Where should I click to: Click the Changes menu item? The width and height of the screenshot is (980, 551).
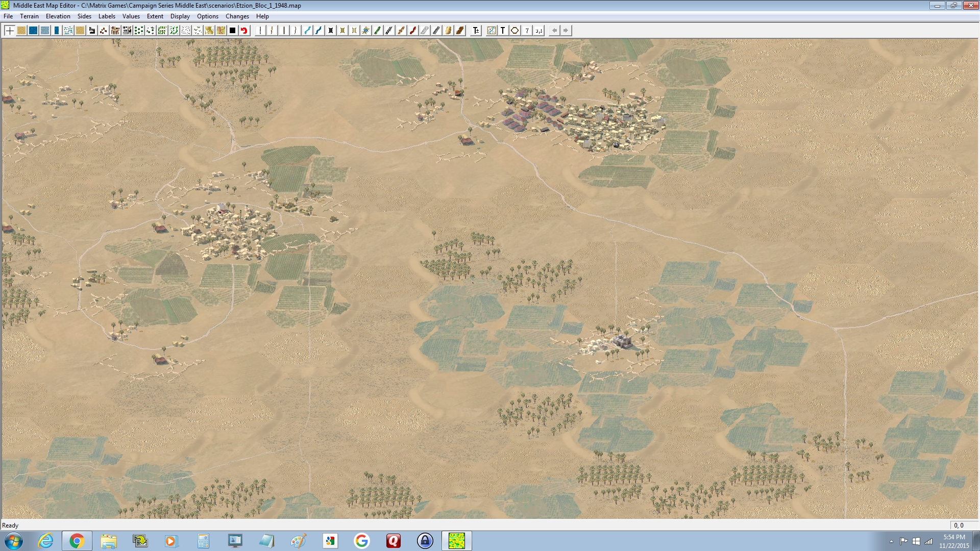pyautogui.click(x=237, y=16)
